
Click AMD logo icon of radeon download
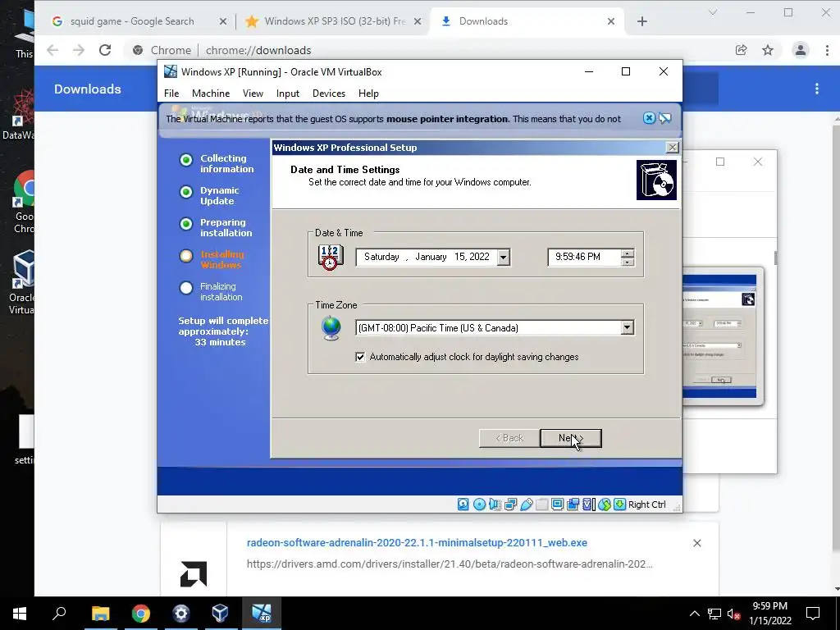click(x=194, y=573)
